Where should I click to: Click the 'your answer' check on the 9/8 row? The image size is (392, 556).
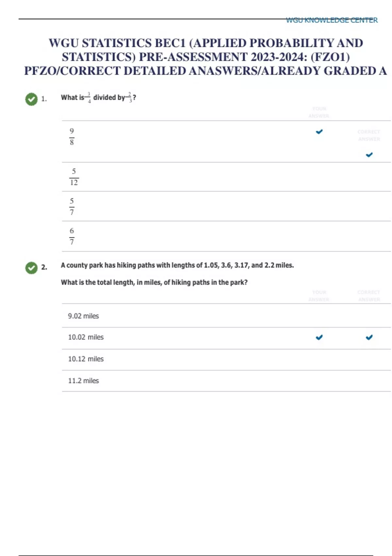click(x=319, y=132)
